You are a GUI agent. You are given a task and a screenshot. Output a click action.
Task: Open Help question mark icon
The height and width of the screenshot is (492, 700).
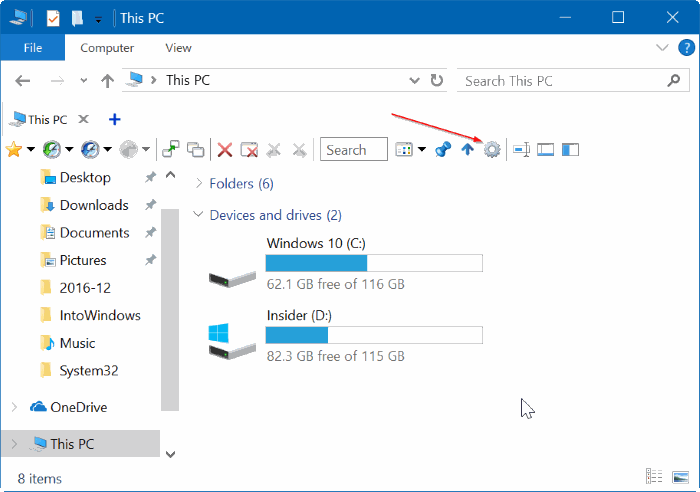(686, 47)
